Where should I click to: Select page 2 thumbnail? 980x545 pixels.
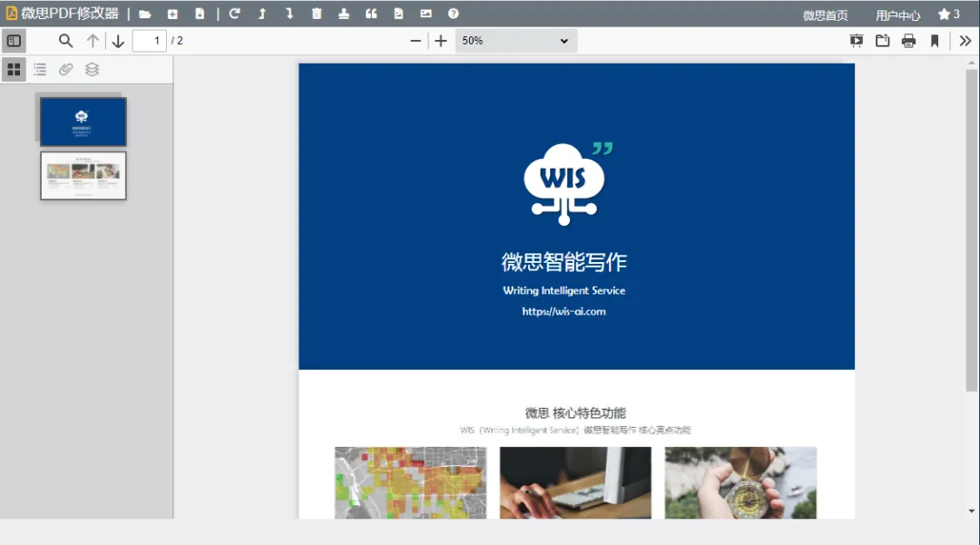[83, 175]
